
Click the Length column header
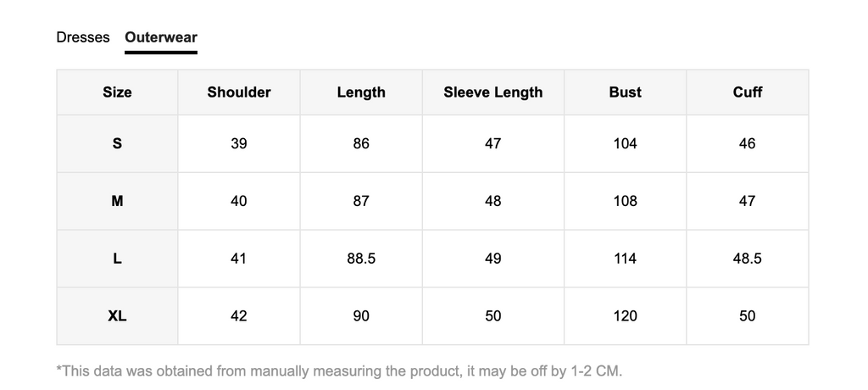point(361,92)
